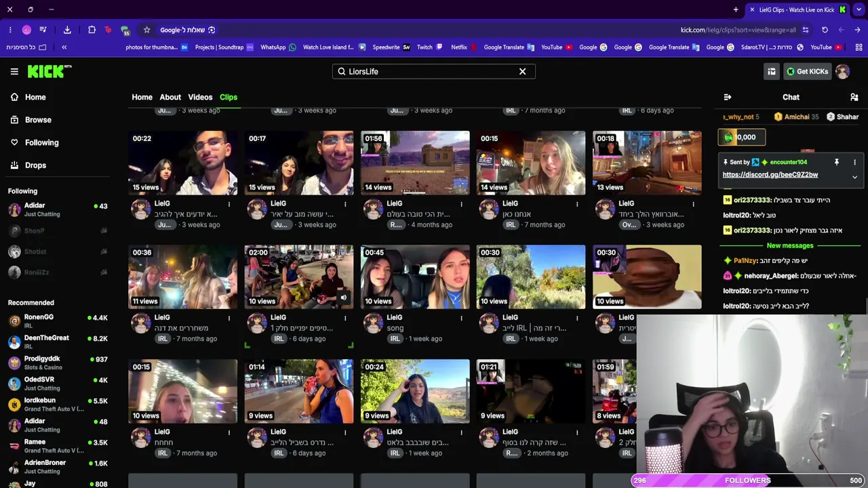Unpin the encounter104 pinned message
This screenshot has height=488, width=868.
(836, 163)
